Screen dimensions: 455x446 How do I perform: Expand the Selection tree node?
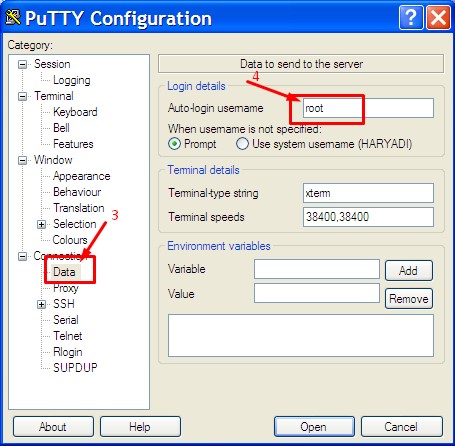pos(41,224)
